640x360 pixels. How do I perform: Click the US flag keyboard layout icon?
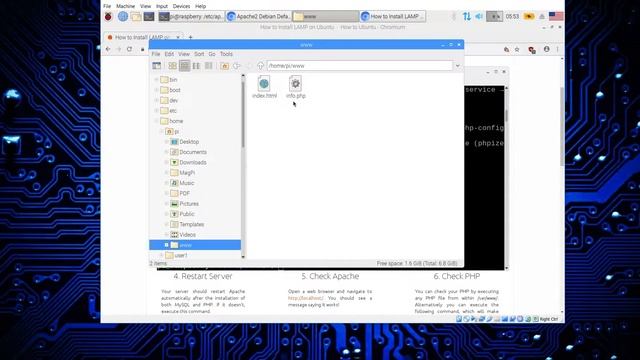tap(556, 16)
